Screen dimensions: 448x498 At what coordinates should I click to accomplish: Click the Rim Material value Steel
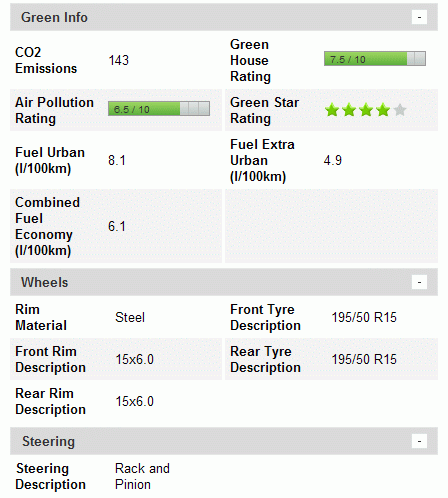[x=130, y=317]
